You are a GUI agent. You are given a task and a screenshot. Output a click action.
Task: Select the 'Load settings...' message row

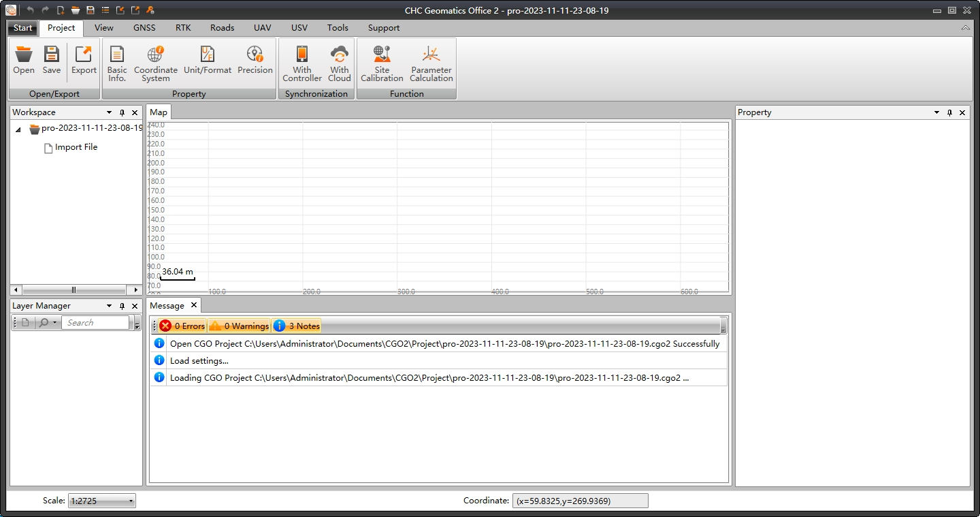439,360
